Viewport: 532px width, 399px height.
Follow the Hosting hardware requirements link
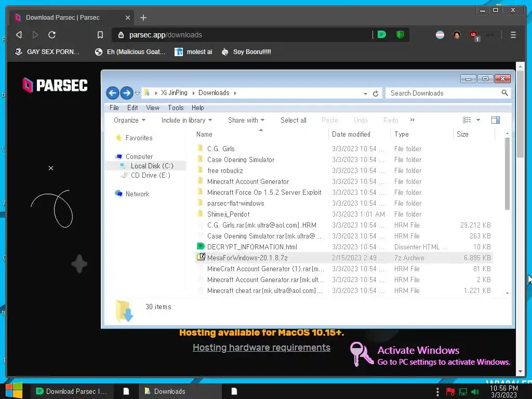coord(261,348)
